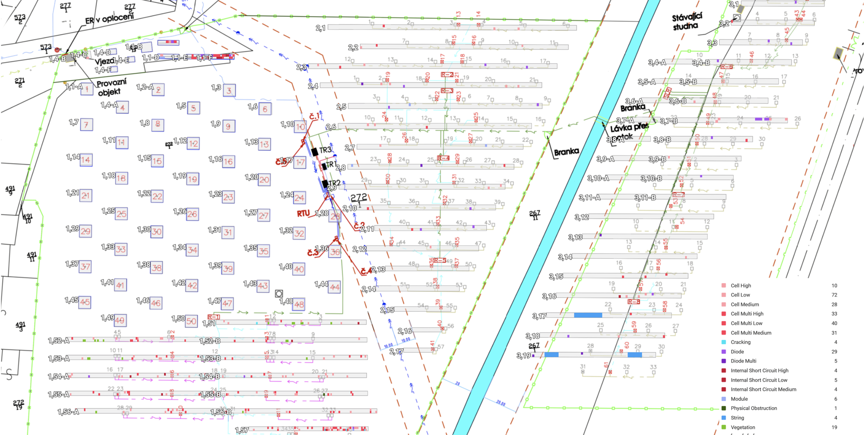Select the blue string segment on row 3,17
Viewport: 868px width, 435px height.
point(588,315)
